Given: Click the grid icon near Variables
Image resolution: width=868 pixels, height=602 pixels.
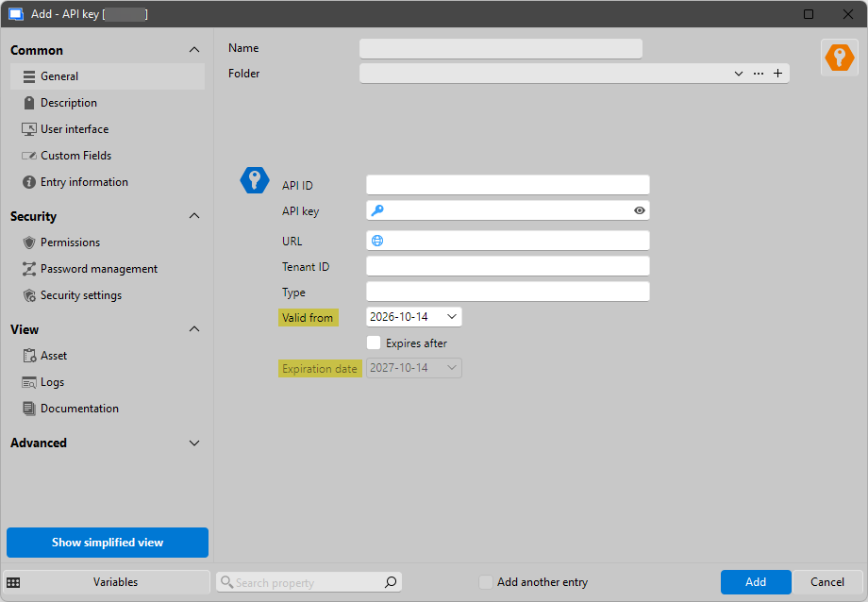Looking at the screenshot, I should (x=13, y=582).
